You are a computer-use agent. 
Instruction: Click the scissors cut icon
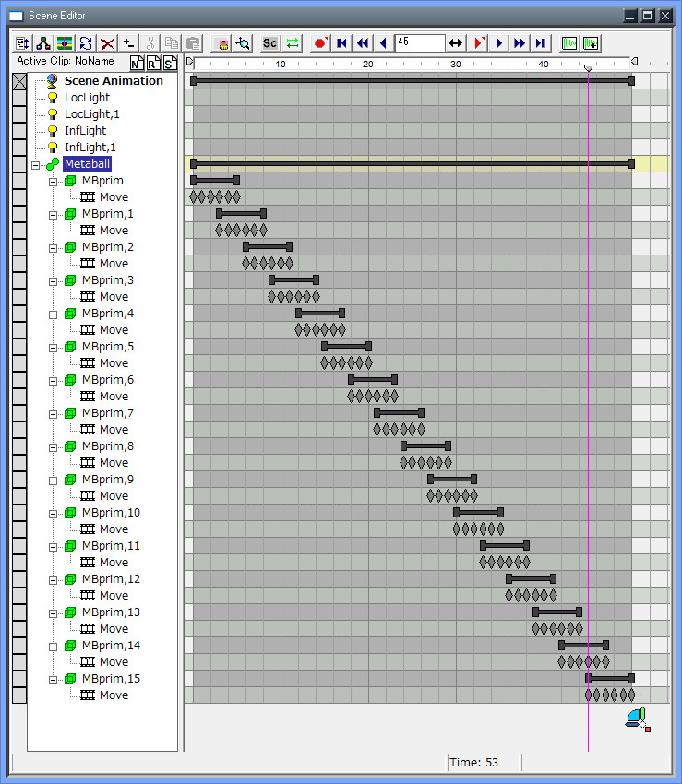(150, 43)
